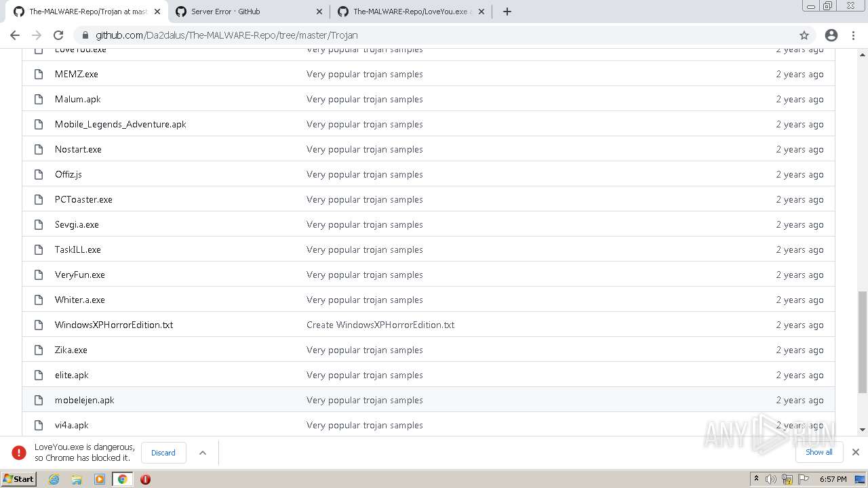Click the file icon beside Whiter.a.exe
Viewport: 868px width, 488px height.
click(39, 300)
